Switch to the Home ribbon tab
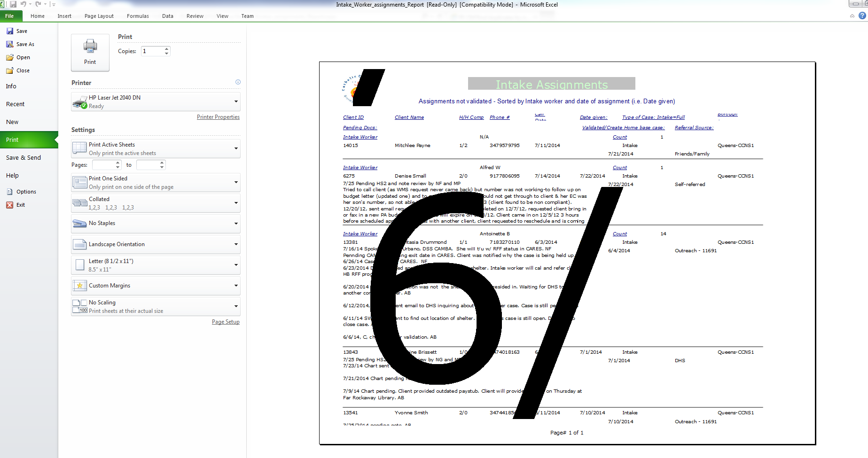This screenshot has height=458, width=868. pyautogui.click(x=38, y=16)
